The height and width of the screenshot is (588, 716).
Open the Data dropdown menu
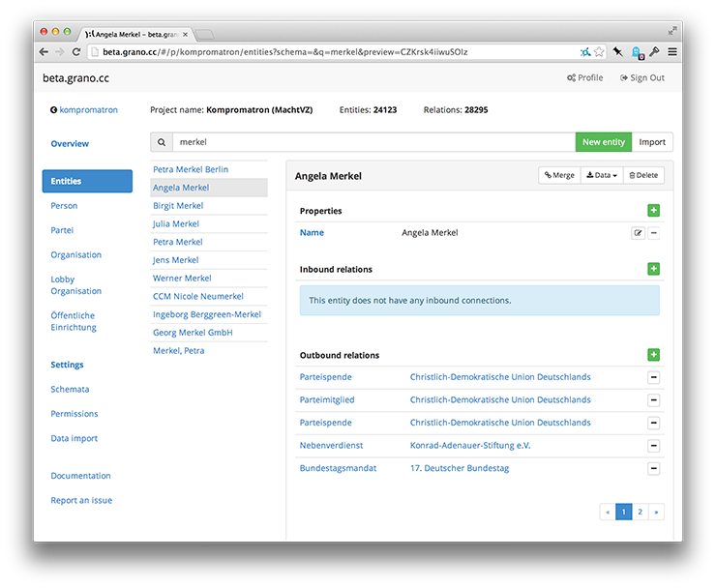click(602, 175)
